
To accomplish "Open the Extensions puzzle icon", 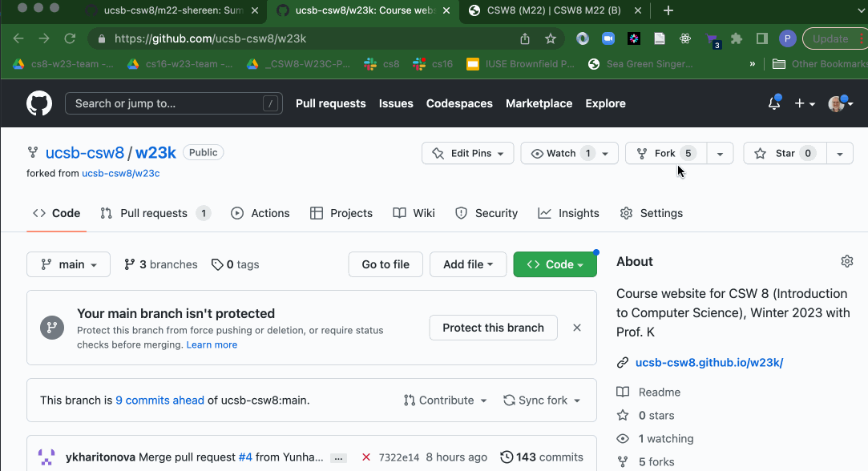I will [x=737, y=38].
